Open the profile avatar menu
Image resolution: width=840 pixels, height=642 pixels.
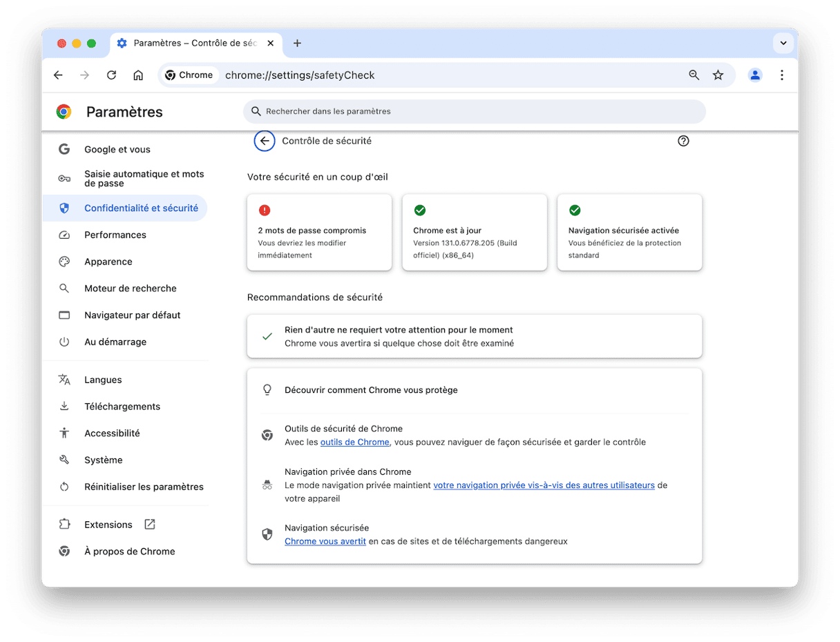[755, 75]
